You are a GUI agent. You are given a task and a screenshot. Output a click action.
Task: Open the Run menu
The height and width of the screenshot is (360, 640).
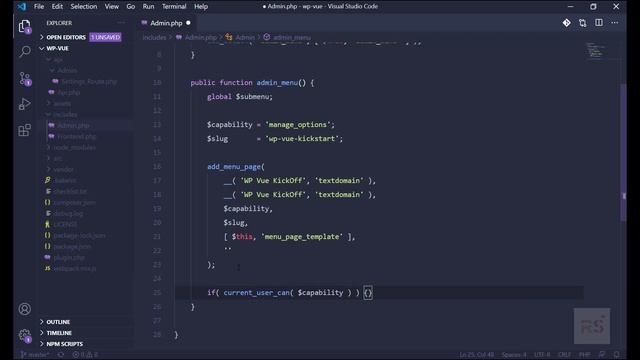tap(148, 7)
